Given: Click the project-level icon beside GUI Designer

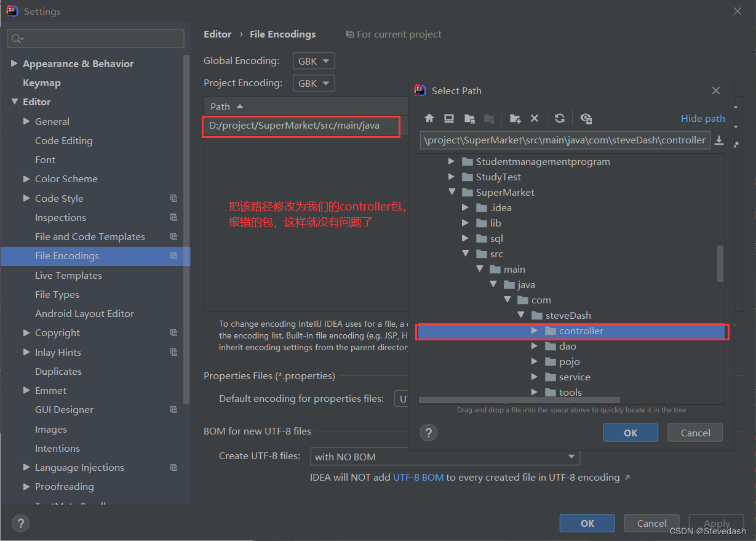Looking at the screenshot, I should pos(174,409).
